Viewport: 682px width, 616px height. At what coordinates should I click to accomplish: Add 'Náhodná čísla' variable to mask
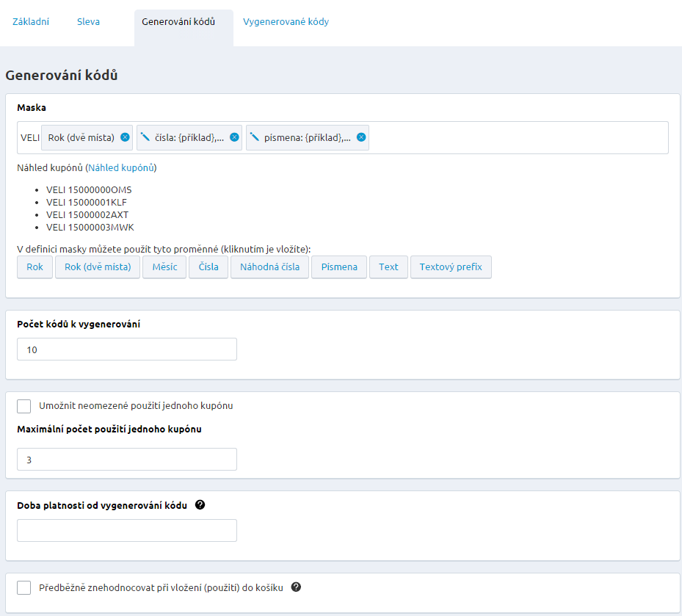point(269,267)
